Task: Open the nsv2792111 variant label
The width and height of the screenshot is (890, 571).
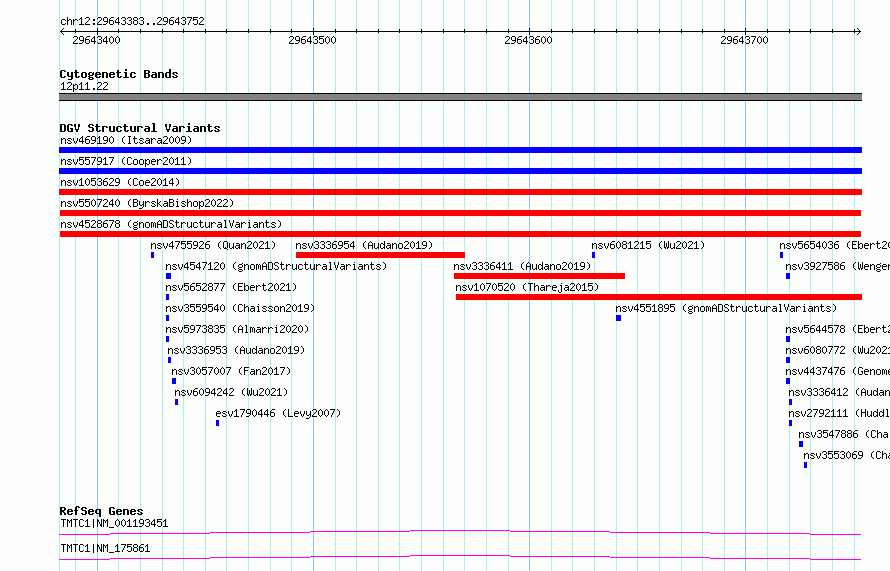Action: 839,413
